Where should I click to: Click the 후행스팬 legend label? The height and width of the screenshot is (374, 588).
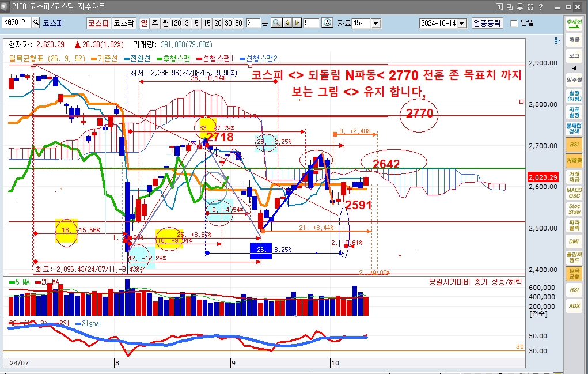click(x=173, y=59)
